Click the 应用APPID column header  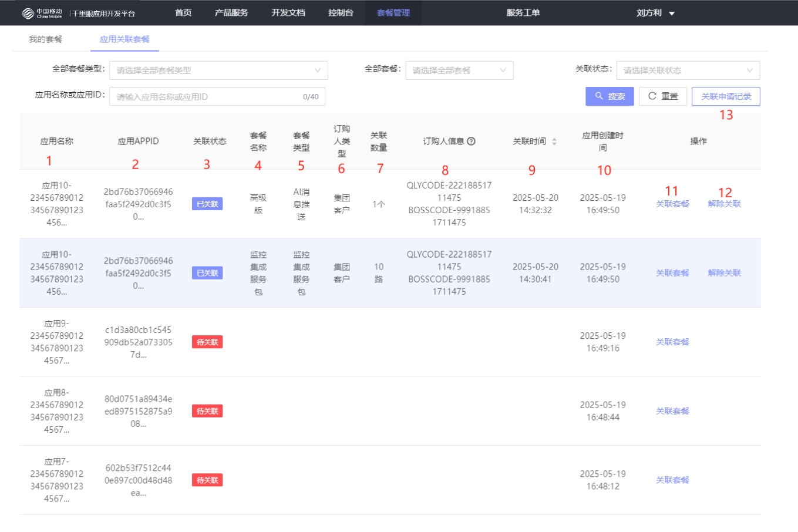(138, 142)
